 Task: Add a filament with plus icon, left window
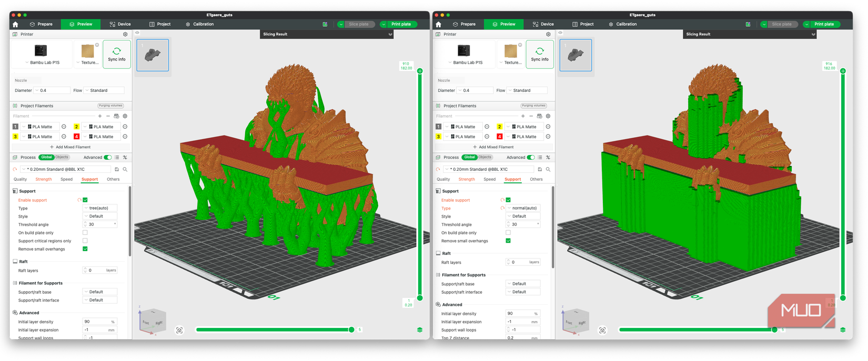click(x=100, y=116)
